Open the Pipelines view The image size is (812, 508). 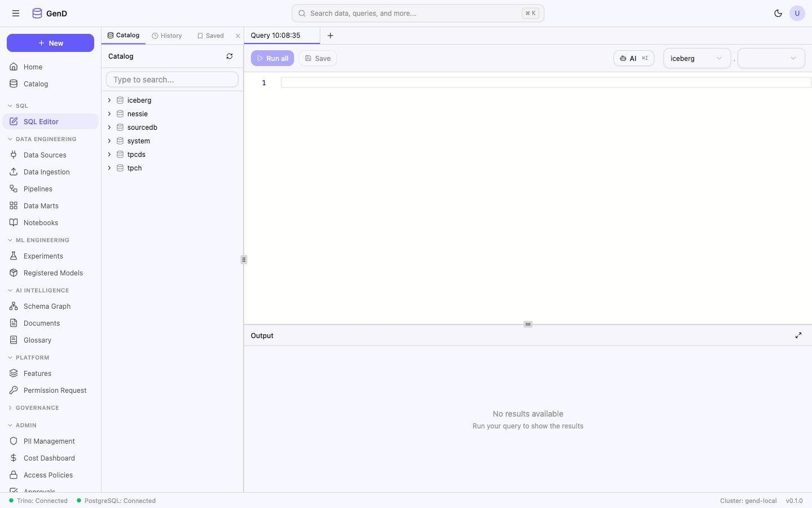point(37,189)
